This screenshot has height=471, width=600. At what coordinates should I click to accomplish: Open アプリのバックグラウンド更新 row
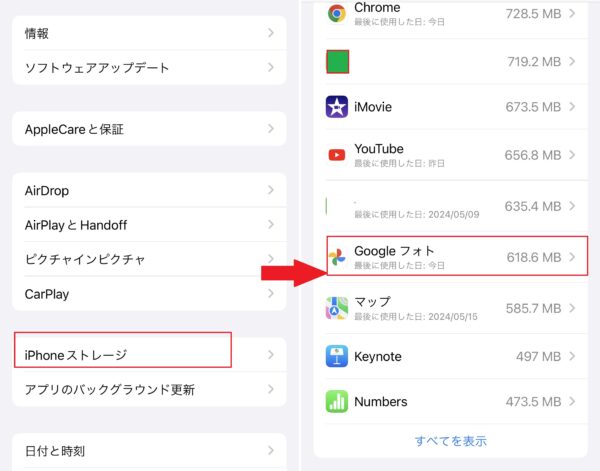click(x=149, y=390)
